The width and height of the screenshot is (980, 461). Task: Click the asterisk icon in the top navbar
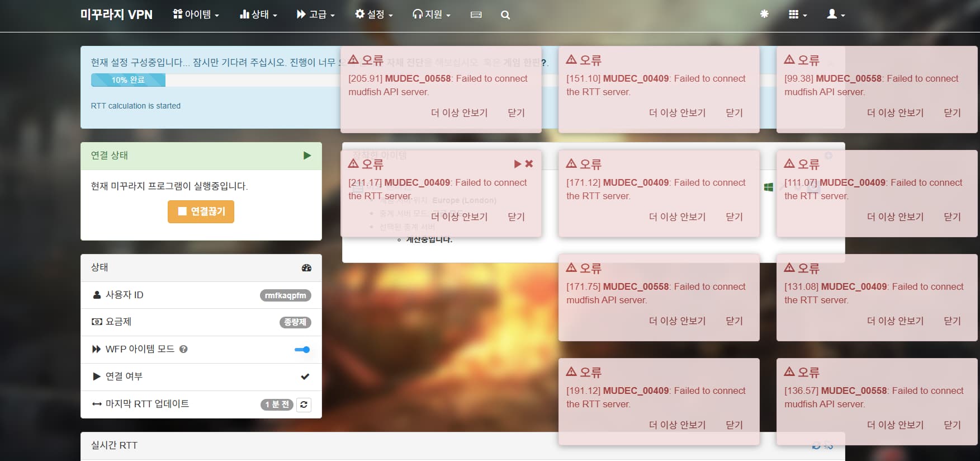pyautogui.click(x=764, y=14)
